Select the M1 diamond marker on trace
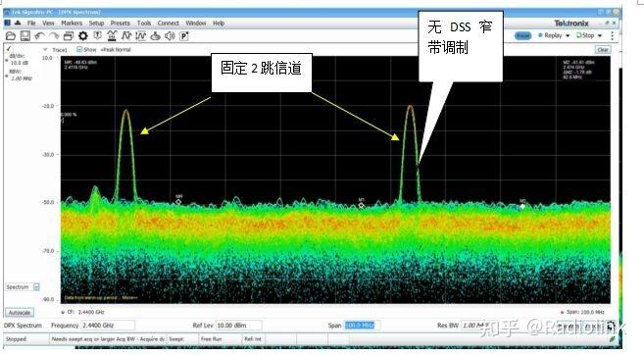Screen dimensions: 644x355 (x=361, y=205)
